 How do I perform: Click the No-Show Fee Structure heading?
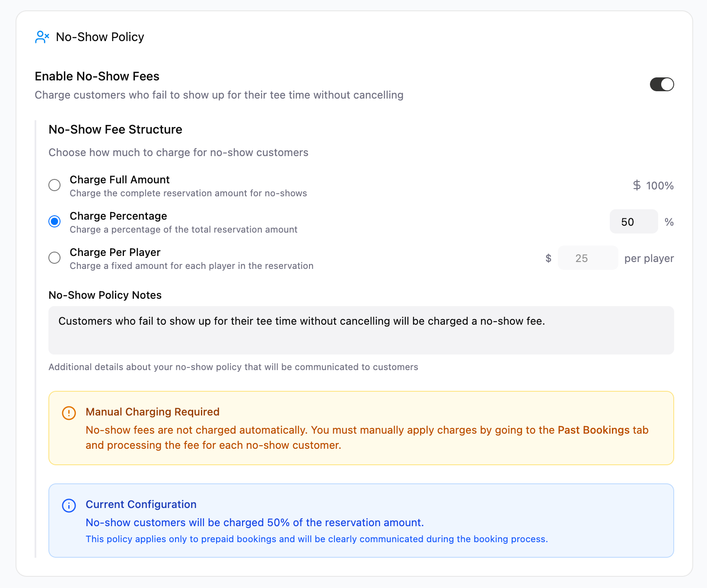(x=115, y=129)
